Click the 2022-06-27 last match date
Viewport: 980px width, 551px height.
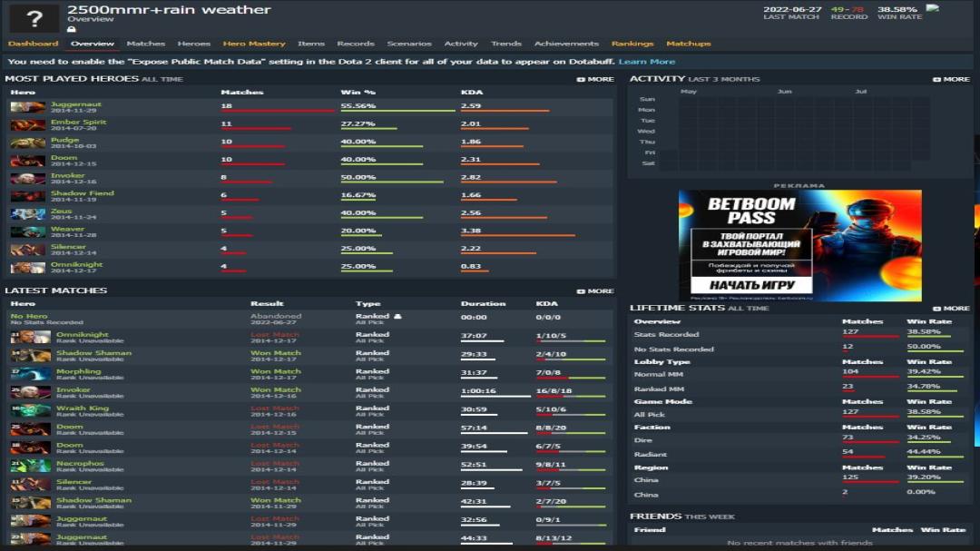[x=792, y=9]
